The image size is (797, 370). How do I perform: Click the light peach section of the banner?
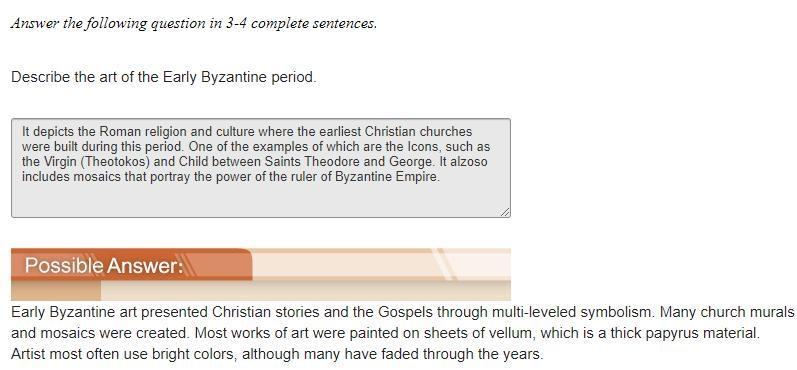click(x=381, y=264)
